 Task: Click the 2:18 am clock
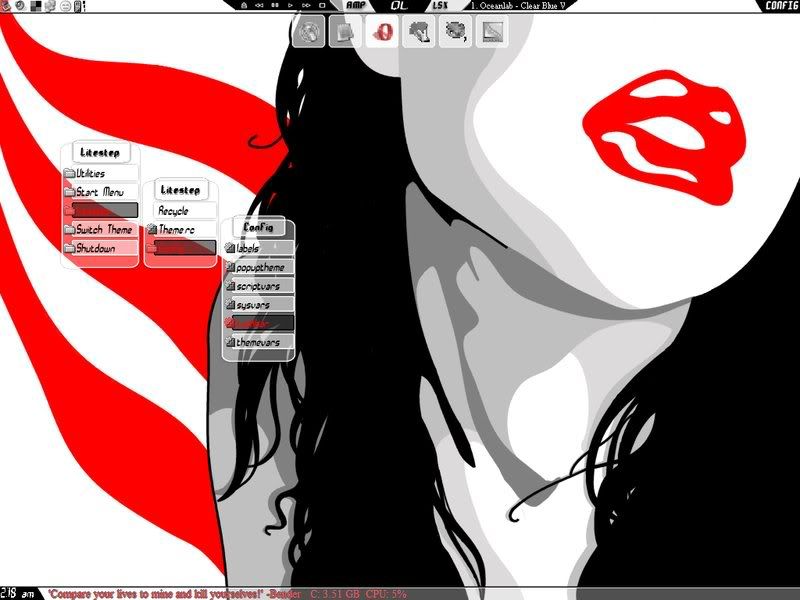[x=18, y=594]
